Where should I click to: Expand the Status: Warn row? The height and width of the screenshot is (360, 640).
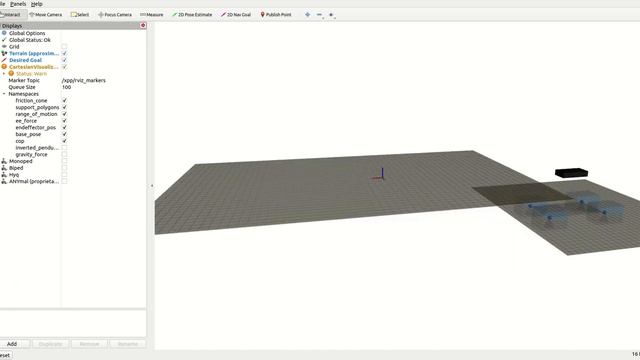point(4,73)
